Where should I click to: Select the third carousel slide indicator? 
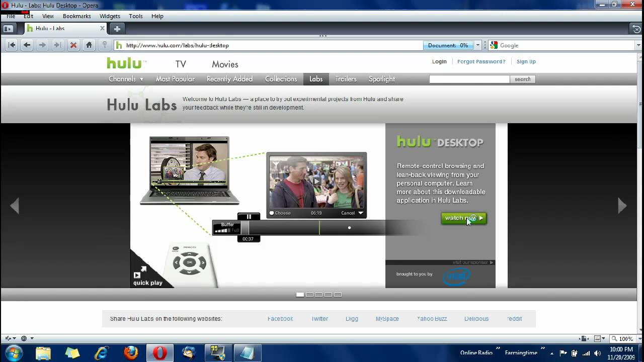(x=318, y=295)
